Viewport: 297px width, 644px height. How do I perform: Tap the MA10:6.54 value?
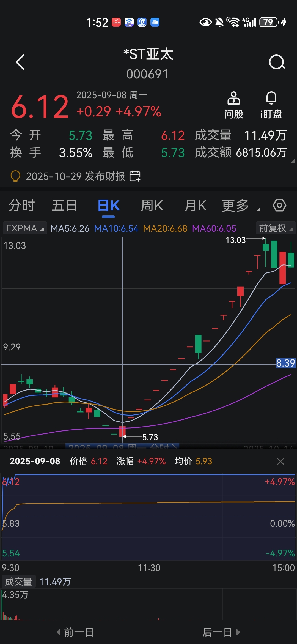point(116,228)
